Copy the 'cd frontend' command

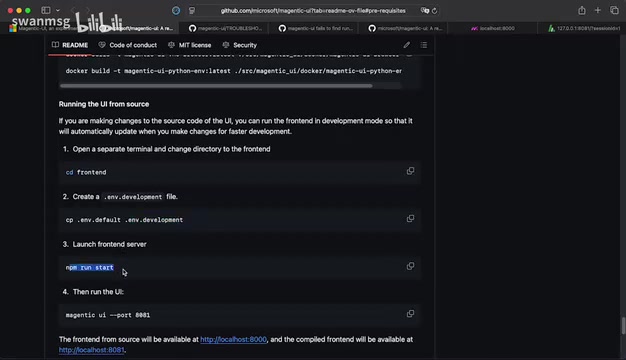pos(410,171)
